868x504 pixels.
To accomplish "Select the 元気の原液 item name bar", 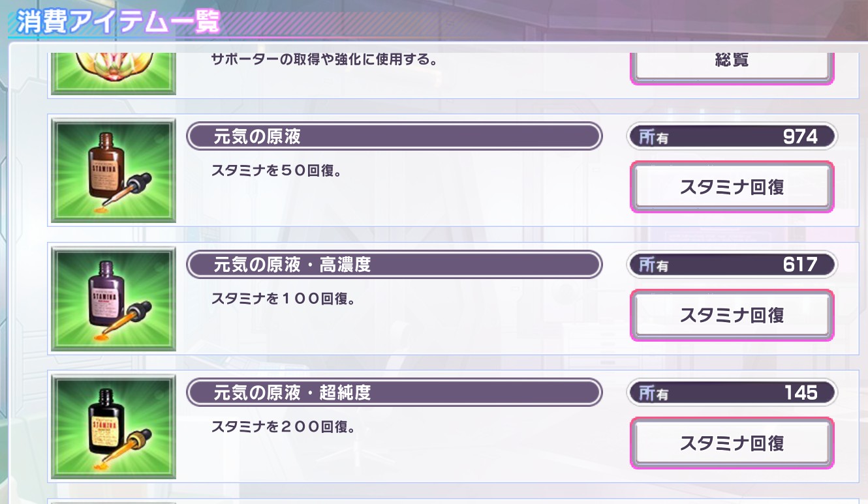I will tap(394, 136).
